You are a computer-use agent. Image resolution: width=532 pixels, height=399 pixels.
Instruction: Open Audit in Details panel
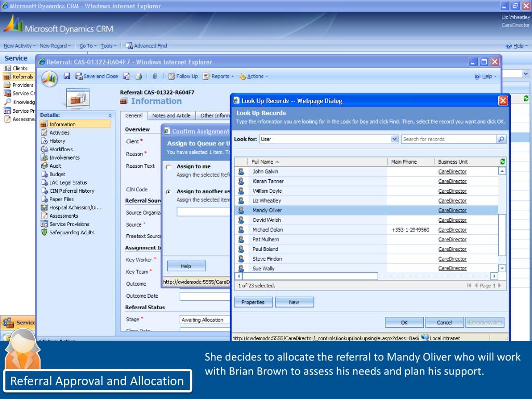tap(55, 166)
